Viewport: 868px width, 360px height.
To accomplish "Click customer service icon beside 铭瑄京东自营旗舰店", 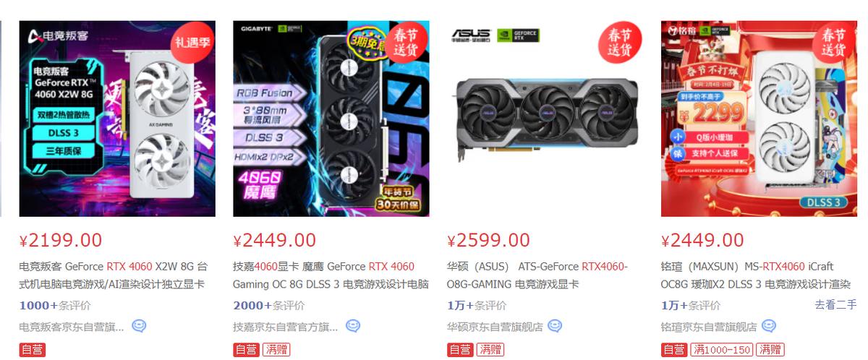I will pyautogui.click(x=769, y=326).
